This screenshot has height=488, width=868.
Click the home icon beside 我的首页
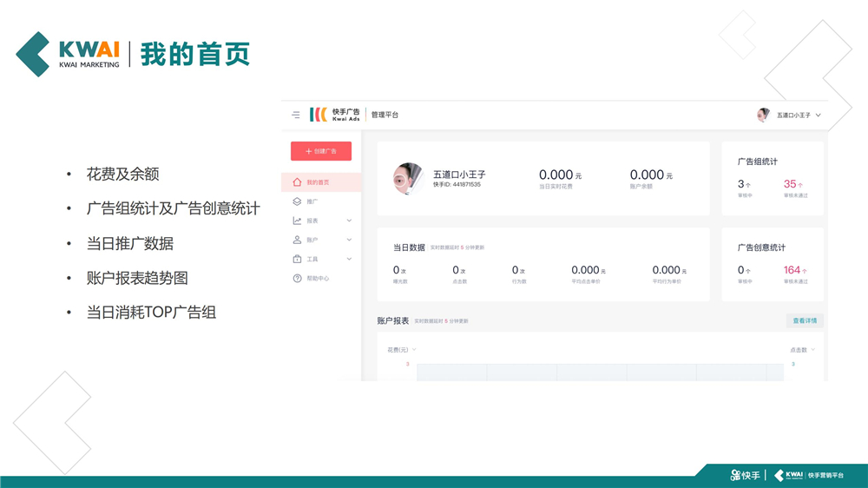tap(297, 182)
